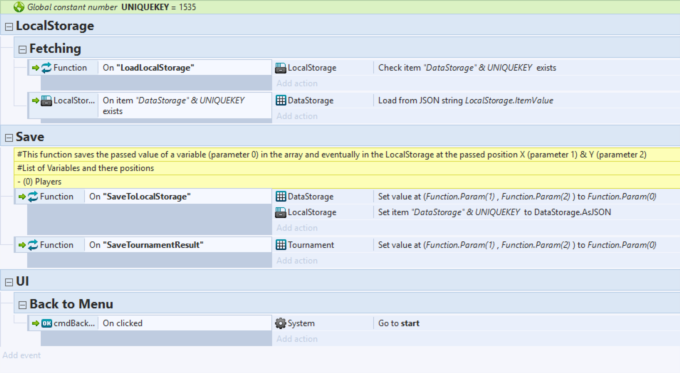The height and width of the screenshot is (373, 680).
Task: Click Add action under SaveTournamentResult
Action: pos(297,260)
